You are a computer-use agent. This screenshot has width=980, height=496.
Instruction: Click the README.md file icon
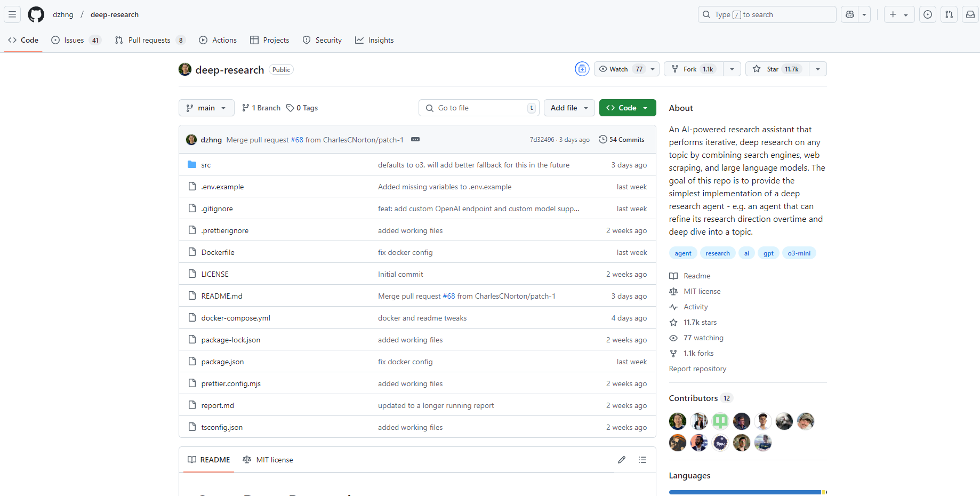tap(192, 295)
